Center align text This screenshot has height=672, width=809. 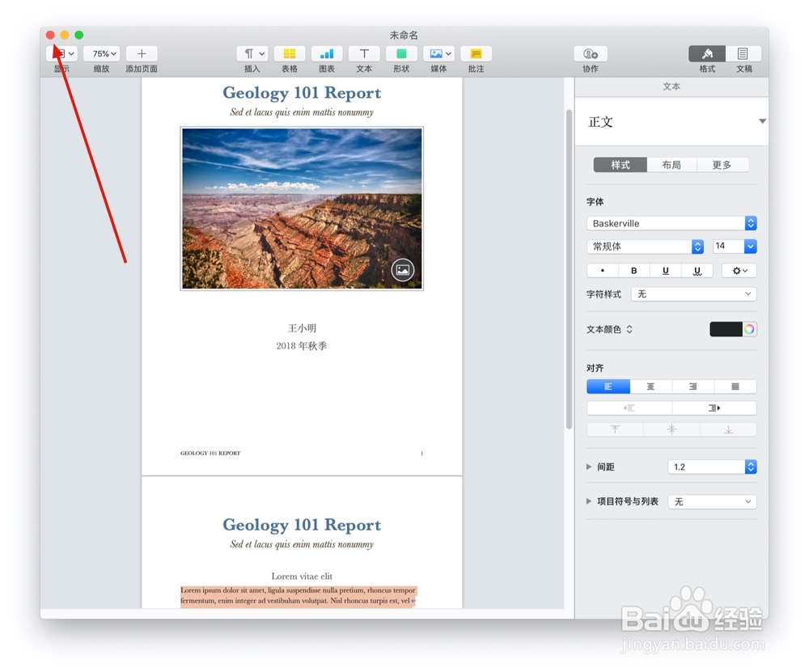click(x=650, y=387)
